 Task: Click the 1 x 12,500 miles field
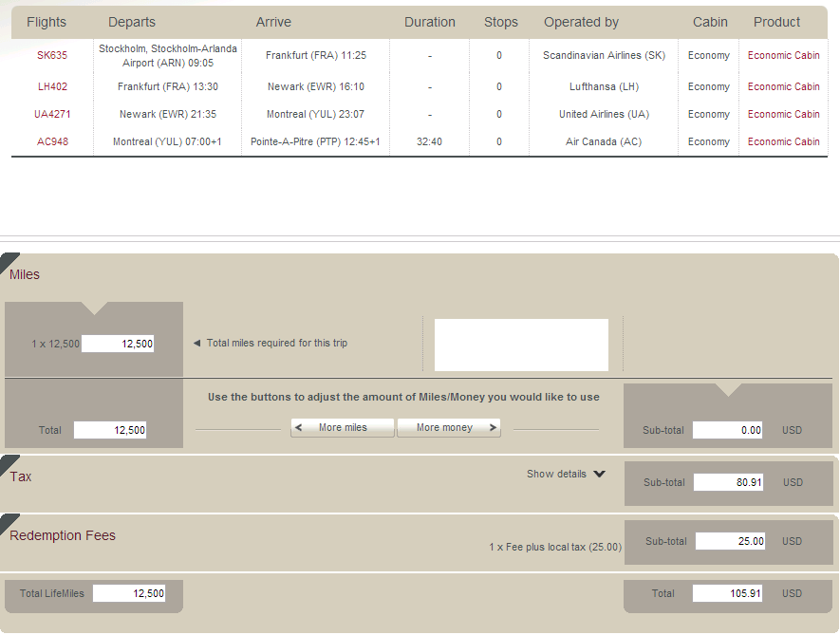pyautogui.click(x=118, y=344)
